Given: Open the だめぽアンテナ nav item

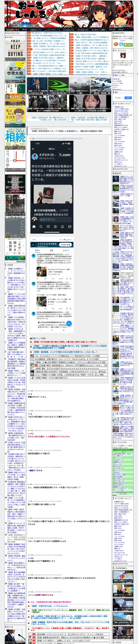Looking at the screenshot, I should point(36,30).
